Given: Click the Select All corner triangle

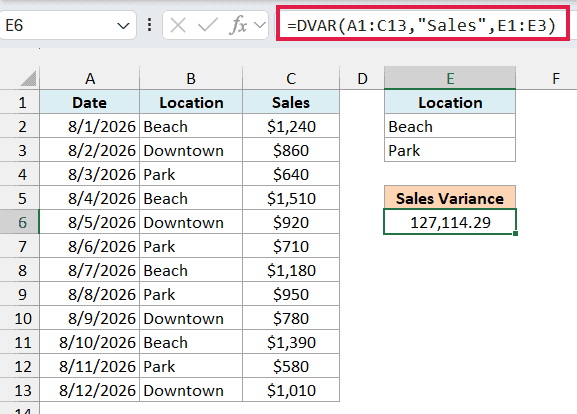Looking at the screenshot, I should click(x=28, y=78).
